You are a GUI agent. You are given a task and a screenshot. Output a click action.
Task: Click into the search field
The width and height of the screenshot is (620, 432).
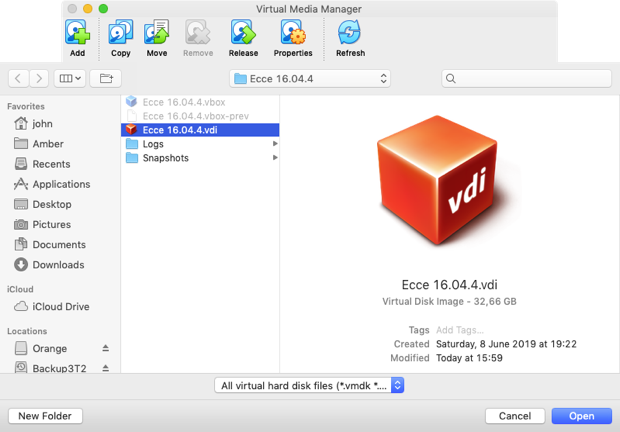pyautogui.click(x=526, y=78)
